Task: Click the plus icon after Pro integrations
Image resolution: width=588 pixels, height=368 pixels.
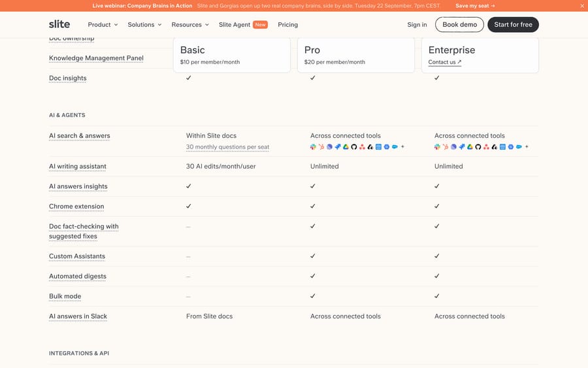Action: (402, 146)
